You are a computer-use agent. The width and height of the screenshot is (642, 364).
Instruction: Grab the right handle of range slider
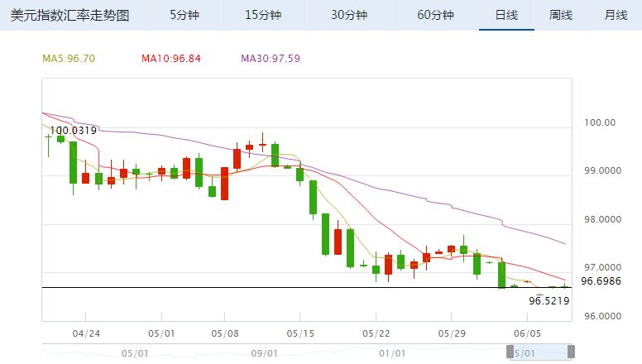pyautogui.click(x=571, y=352)
